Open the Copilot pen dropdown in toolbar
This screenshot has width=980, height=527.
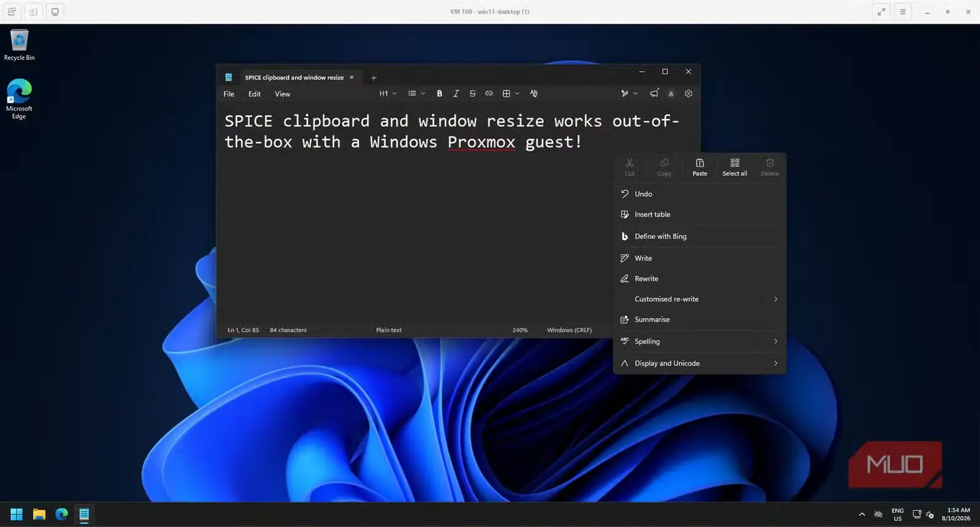pos(629,94)
